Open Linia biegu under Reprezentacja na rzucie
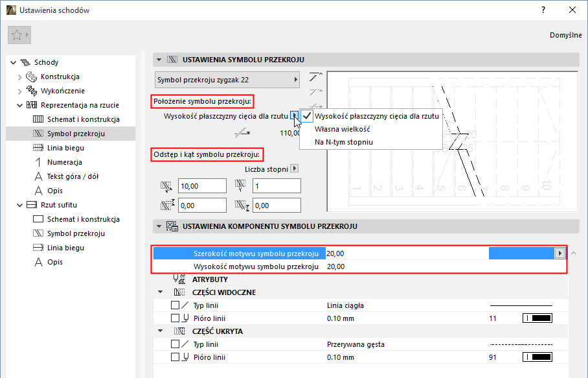Viewport: 588px width, 378px height. (65, 148)
